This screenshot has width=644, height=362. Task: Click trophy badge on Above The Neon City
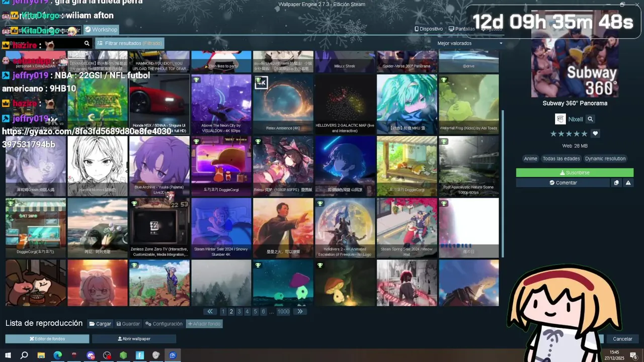click(197, 80)
